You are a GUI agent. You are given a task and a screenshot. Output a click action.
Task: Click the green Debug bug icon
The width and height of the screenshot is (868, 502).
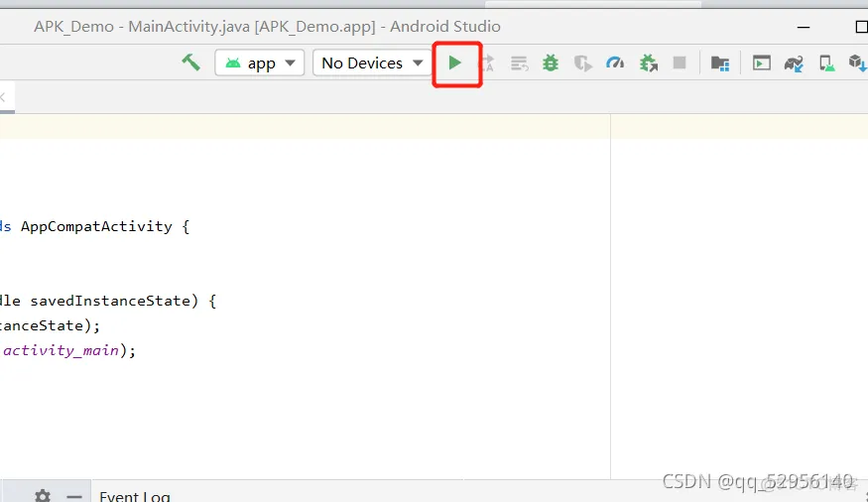(x=551, y=63)
